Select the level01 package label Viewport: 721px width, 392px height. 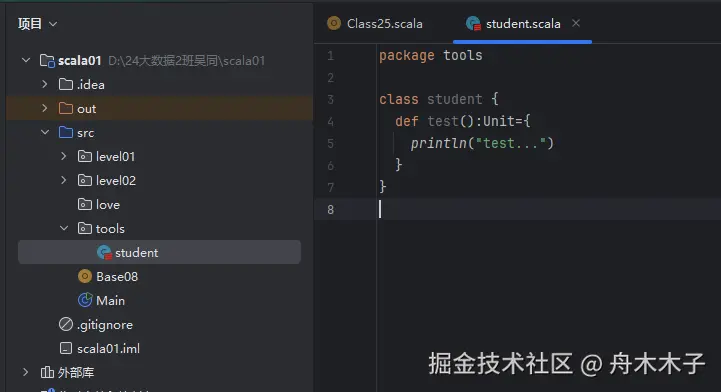tap(115, 157)
